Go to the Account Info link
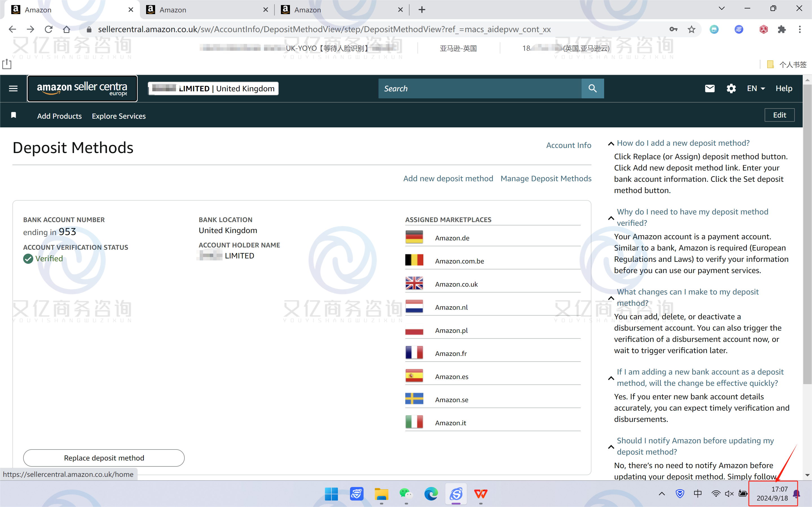Viewport: 812px width, 507px height. point(568,145)
